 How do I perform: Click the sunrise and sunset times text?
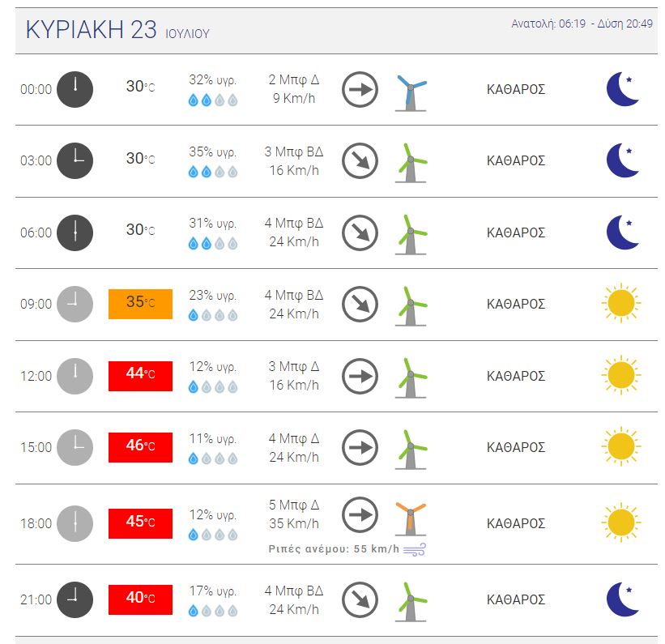582,23
